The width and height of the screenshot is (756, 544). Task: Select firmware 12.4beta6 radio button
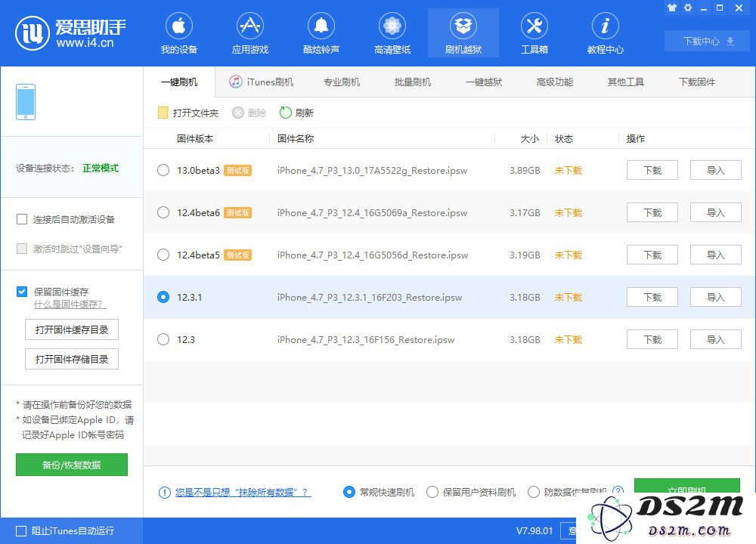click(x=163, y=212)
